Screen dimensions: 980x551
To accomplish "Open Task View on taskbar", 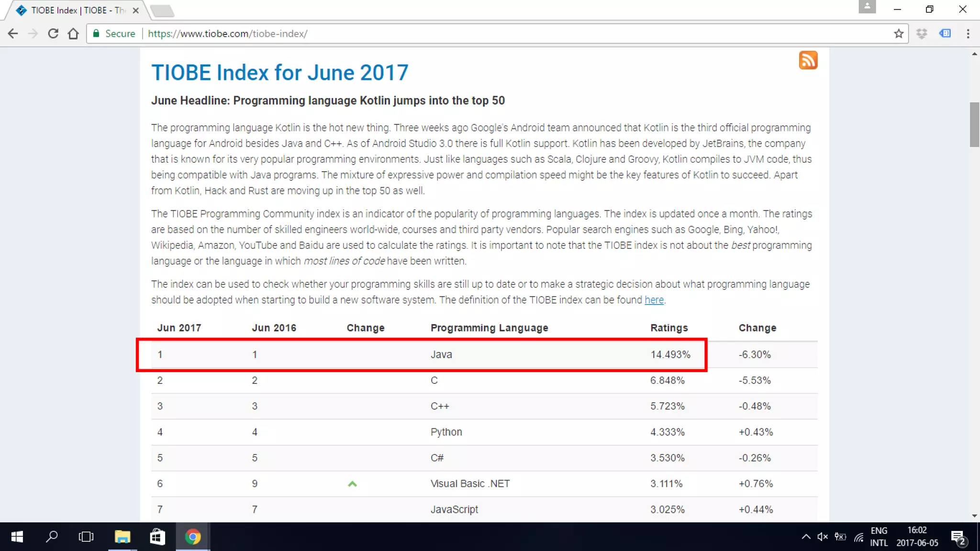I will pos(86,537).
